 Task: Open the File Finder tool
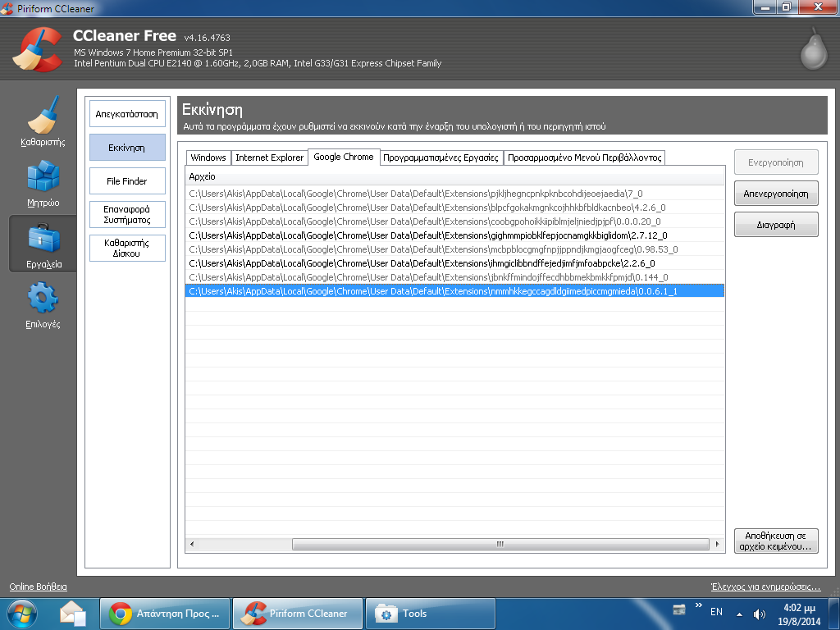127,181
